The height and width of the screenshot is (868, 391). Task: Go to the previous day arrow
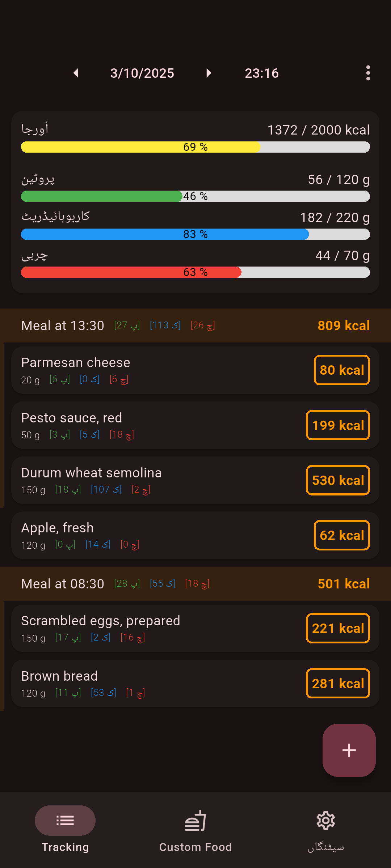click(x=76, y=73)
